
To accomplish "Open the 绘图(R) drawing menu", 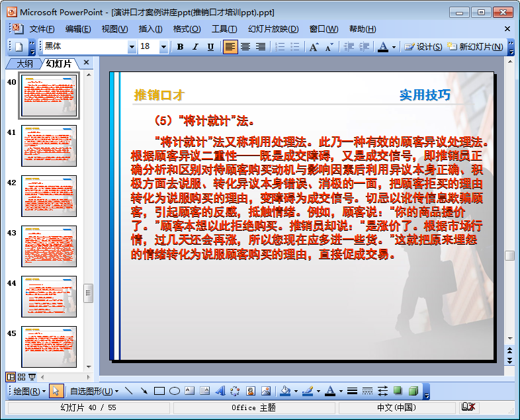I will 29,391.
